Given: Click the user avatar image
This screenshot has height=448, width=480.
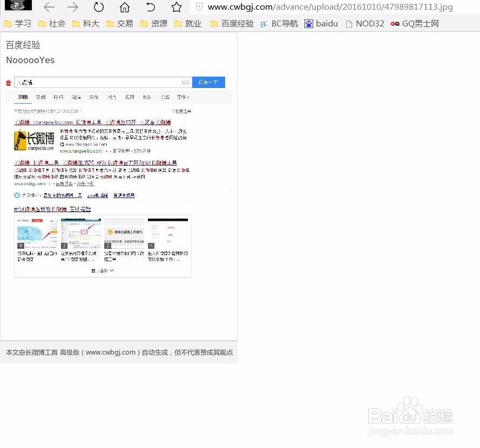Looking at the screenshot, I should [18, 5].
